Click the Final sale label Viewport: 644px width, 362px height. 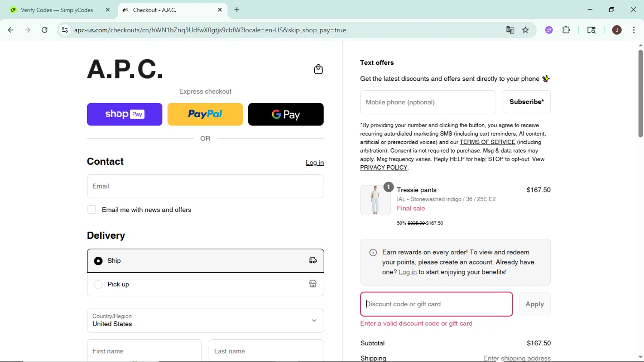[411, 208]
